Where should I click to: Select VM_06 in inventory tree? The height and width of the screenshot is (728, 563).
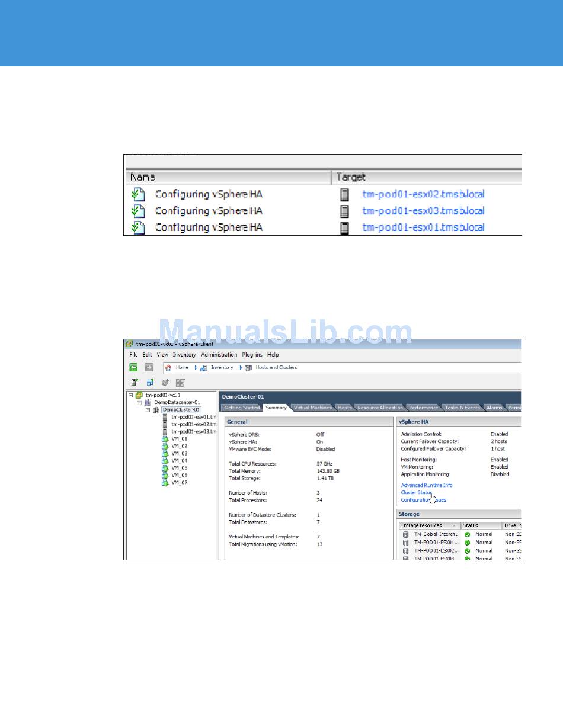(180, 475)
